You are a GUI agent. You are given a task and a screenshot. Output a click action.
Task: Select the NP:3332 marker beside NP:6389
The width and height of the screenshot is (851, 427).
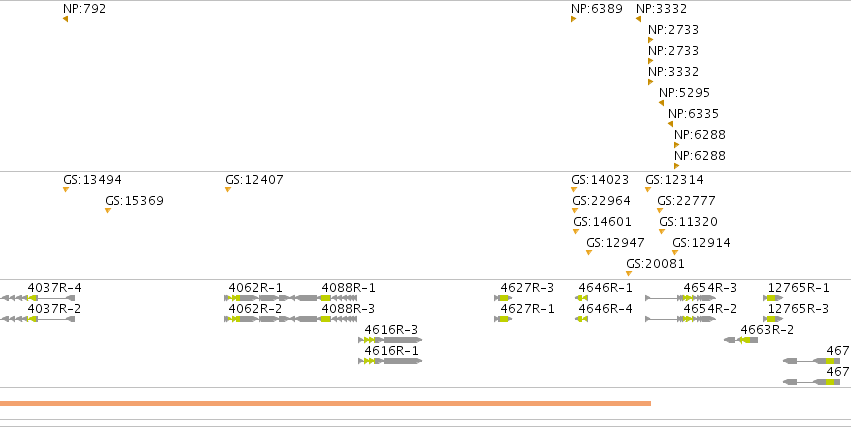coord(639,19)
